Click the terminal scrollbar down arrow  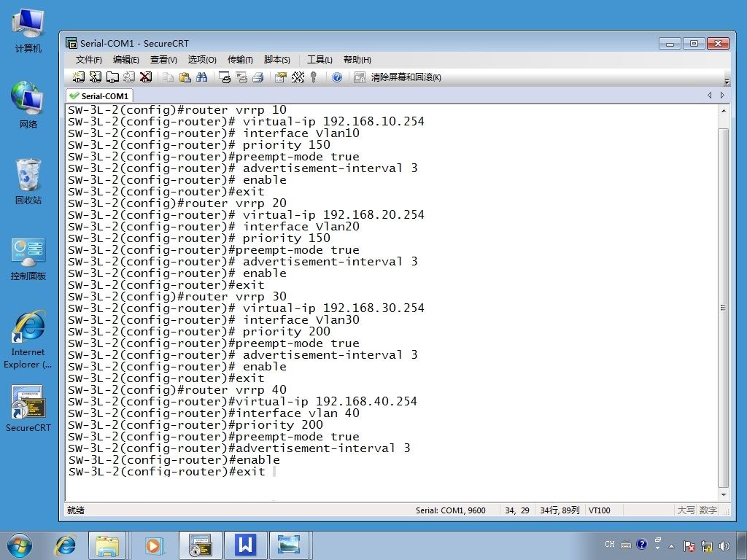[723, 495]
